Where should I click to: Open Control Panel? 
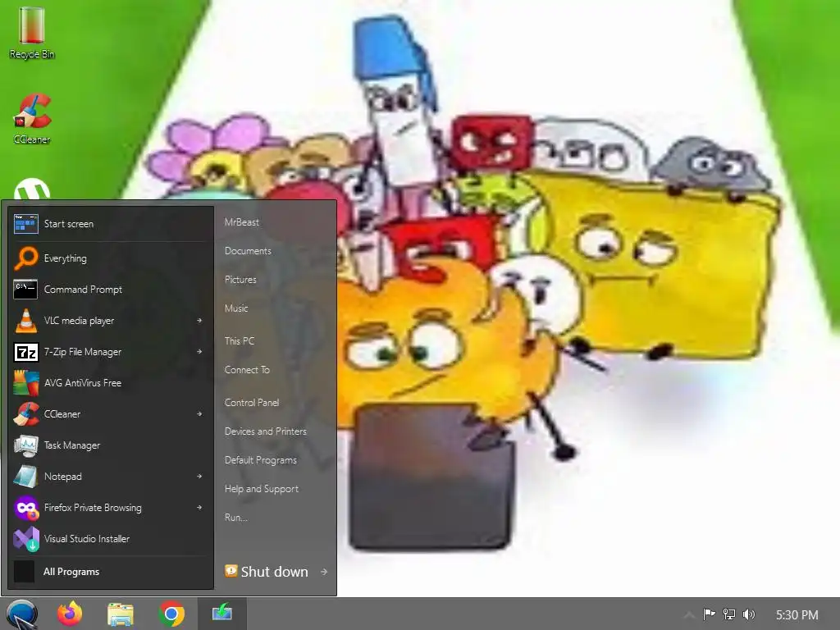tap(252, 402)
